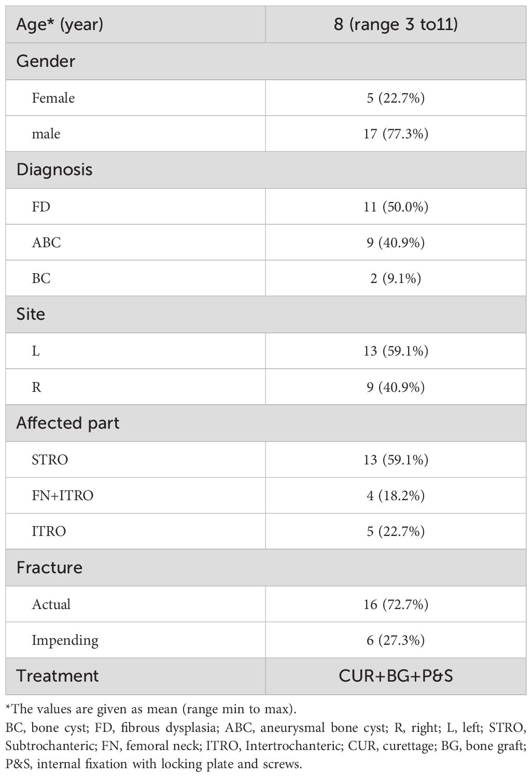
Task: Select the BC row label
Action: tap(41, 278)
